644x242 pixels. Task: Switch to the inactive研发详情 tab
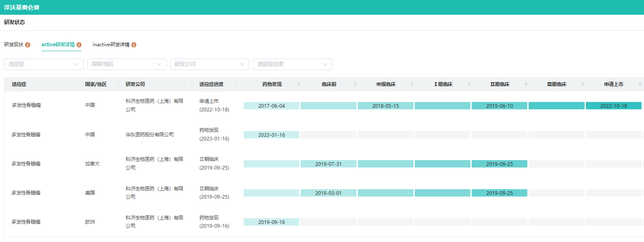(x=111, y=45)
